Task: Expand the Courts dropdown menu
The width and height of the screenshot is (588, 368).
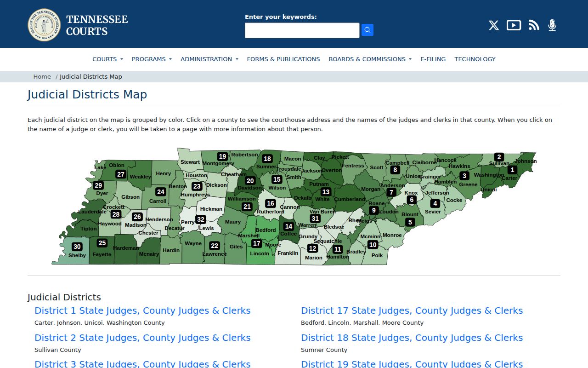Action: click(107, 59)
